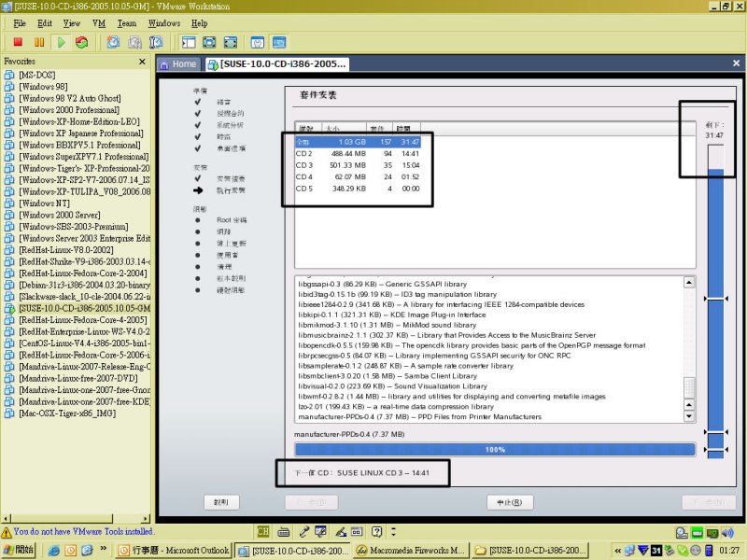Expand hidden system tray icons
The height and width of the screenshot is (560, 747).
click(x=618, y=551)
